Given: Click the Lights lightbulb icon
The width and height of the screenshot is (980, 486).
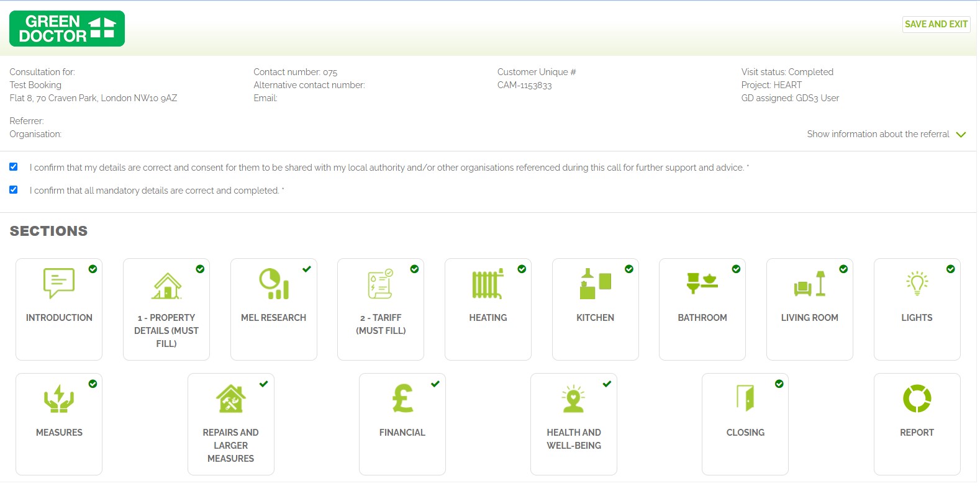Looking at the screenshot, I should point(917,283).
